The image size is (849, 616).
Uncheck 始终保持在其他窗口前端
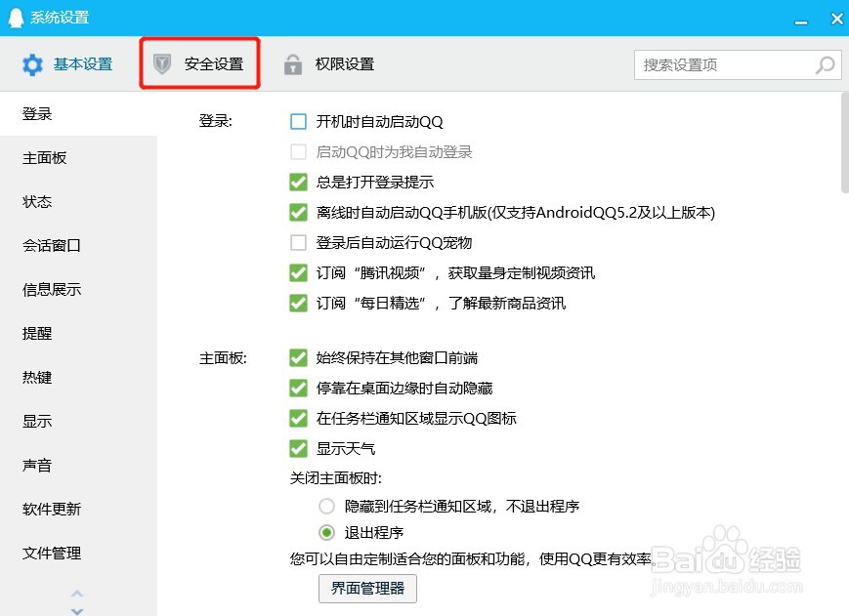tap(298, 357)
